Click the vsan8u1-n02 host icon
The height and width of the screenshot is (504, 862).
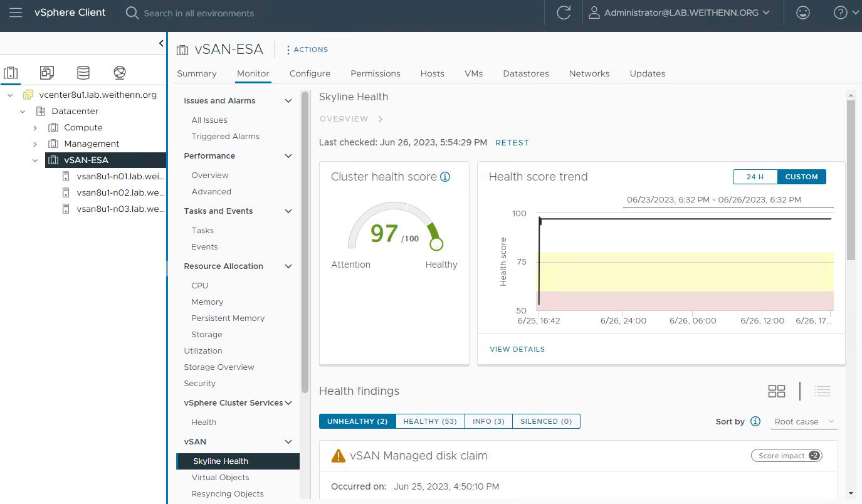click(x=66, y=192)
